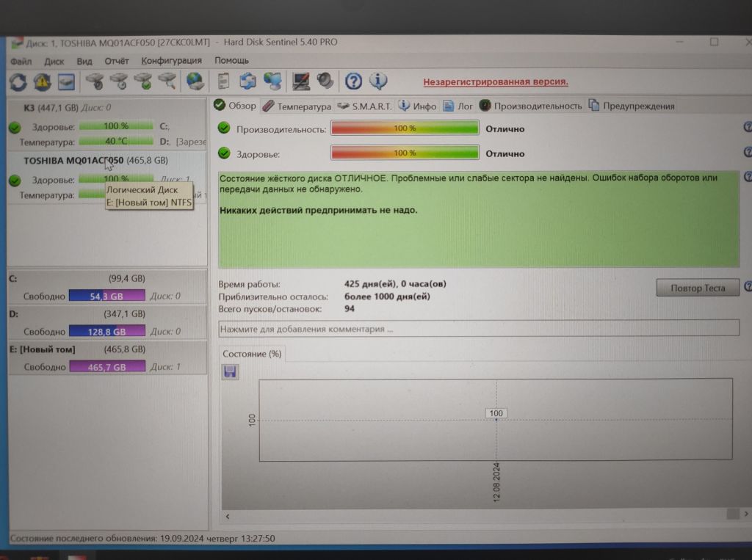Switch to the Температура tab
Image resolution: width=752 pixels, height=560 pixels.
297,106
